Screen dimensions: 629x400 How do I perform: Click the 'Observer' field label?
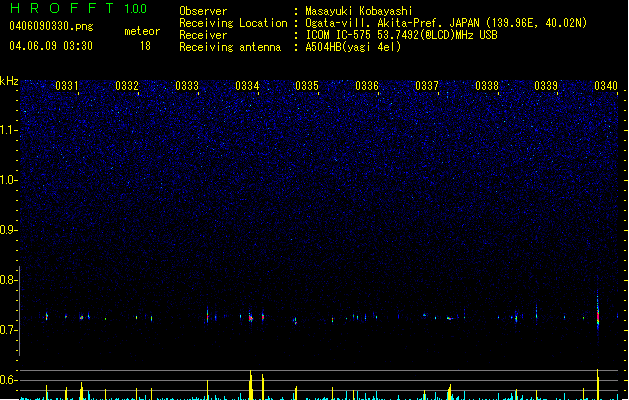pos(203,11)
